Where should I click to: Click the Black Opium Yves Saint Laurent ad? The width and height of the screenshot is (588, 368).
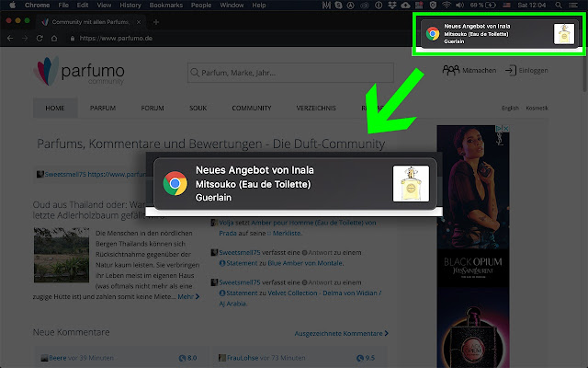coord(473,246)
